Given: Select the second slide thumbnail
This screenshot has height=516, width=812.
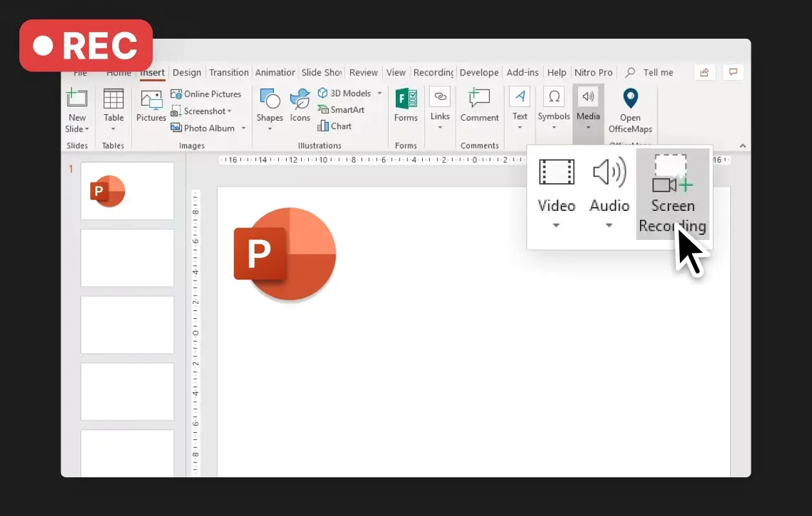Looking at the screenshot, I should click(127, 258).
